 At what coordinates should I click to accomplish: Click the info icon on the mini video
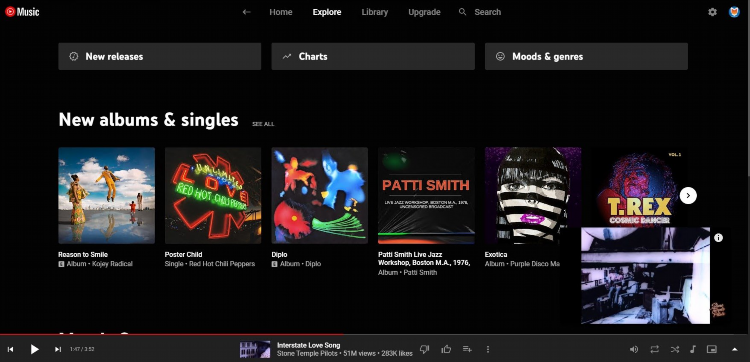pyautogui.click(x=718, y=238)
